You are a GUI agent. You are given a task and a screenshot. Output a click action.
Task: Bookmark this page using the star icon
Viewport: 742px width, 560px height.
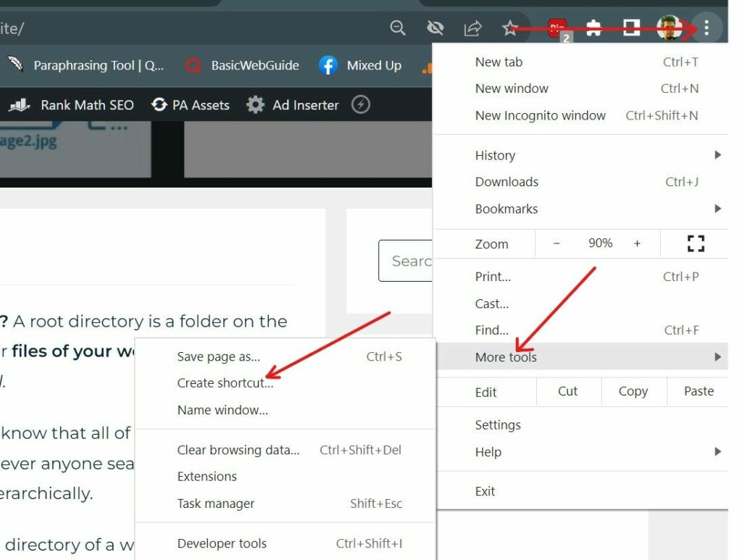pos(510,28)
